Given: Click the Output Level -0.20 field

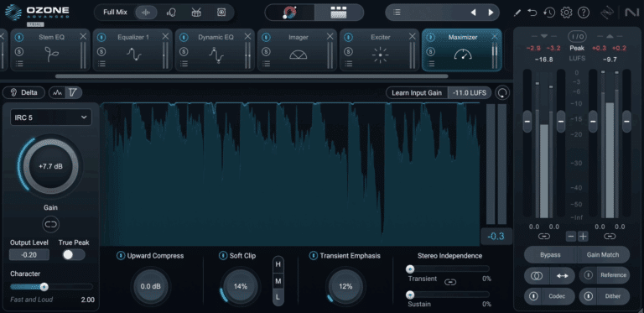Looking at the screenshot, I should 29,254.
